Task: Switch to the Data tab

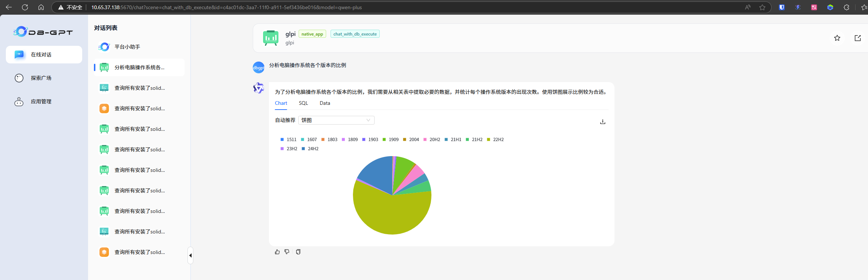Action: 325,103
